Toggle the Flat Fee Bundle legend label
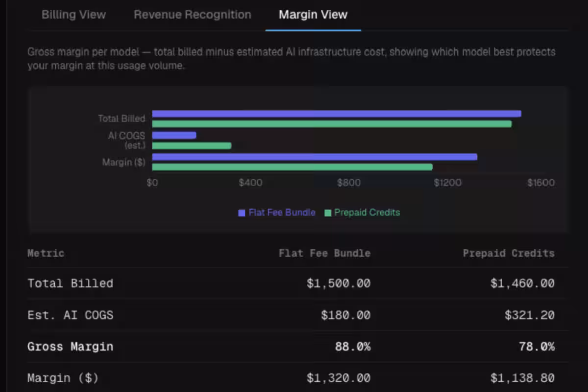 282,213
